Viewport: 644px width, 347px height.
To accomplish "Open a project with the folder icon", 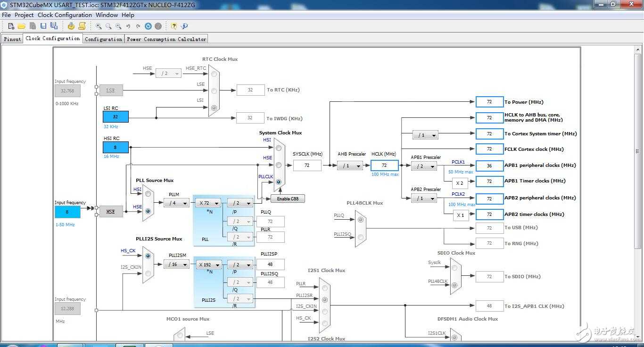I will click(x=22, y=26).
